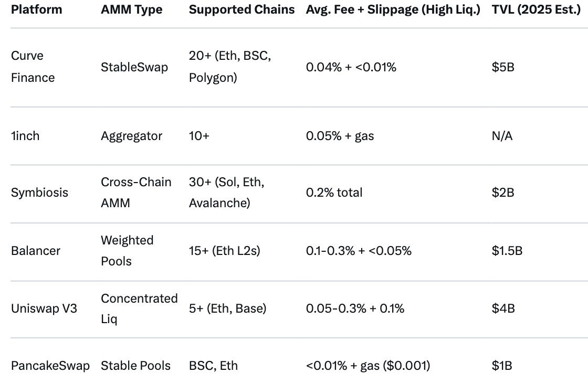This screenshot has height=384, width=588.
Task: Click the TVL (2025 Est.) header
Action: point(535,9)
